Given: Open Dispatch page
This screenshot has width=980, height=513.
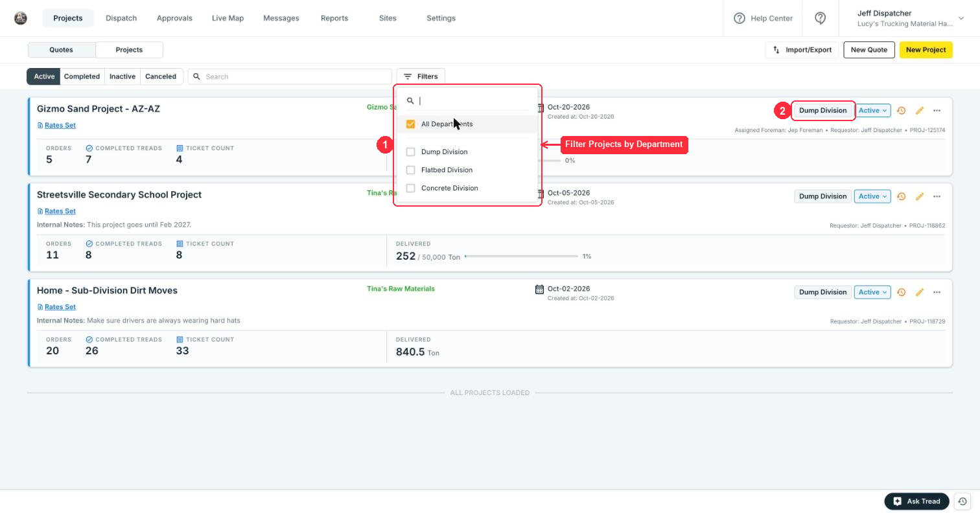Looking at the screenshot, I should pyautogui.click(x=121, y=18).
